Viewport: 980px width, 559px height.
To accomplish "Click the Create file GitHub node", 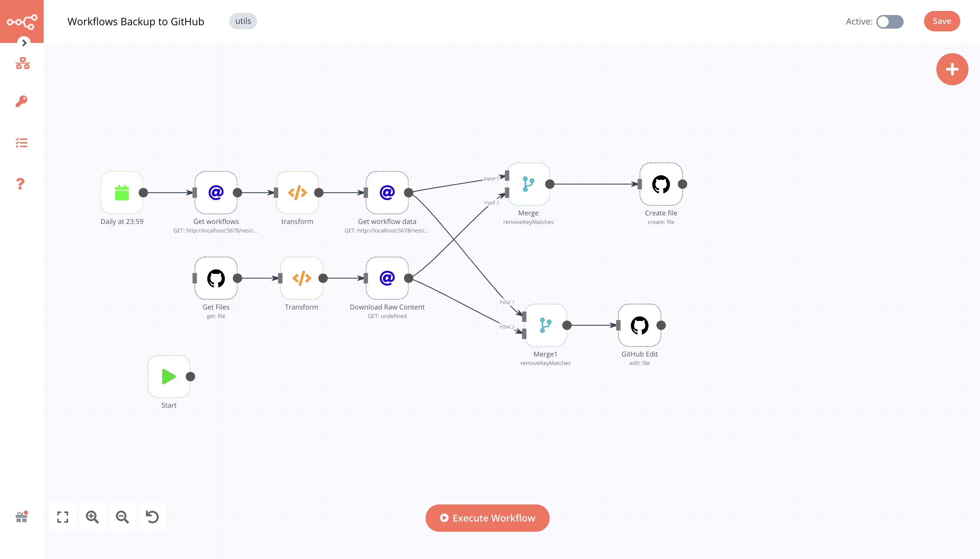I will pyautogui.click(x=660, y=185).
